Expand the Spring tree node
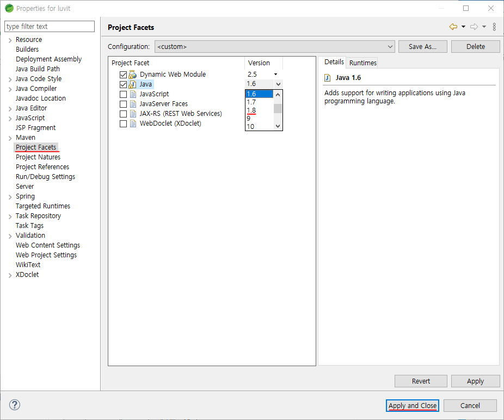504x420 pixels. click(10, 196)
